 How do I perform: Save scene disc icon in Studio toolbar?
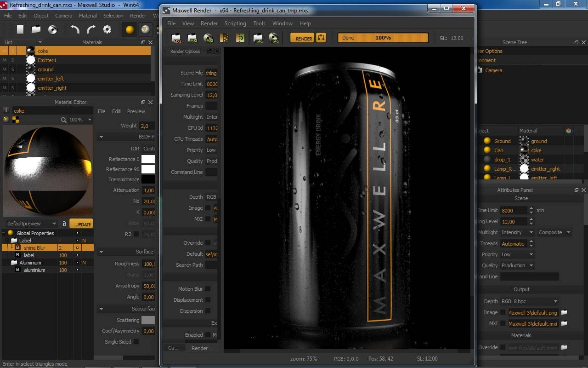(x=53, y=29)
